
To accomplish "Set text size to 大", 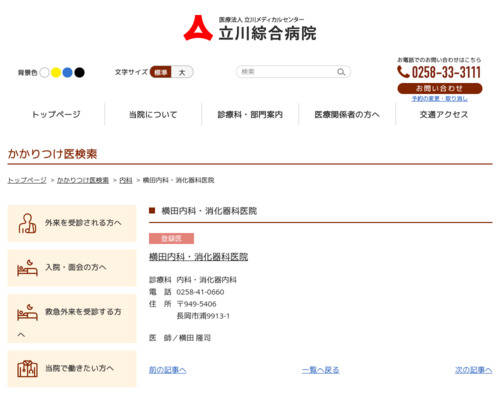I will [182, 72].
